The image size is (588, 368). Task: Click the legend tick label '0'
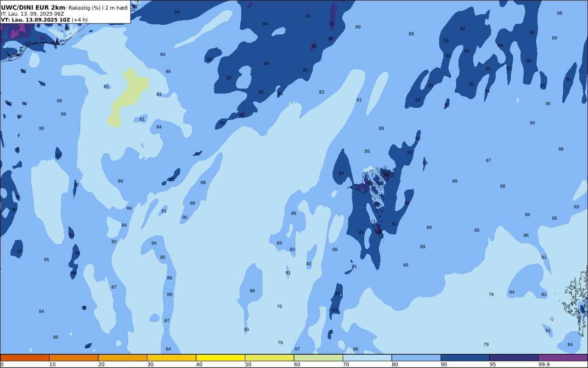coord(2,364)
